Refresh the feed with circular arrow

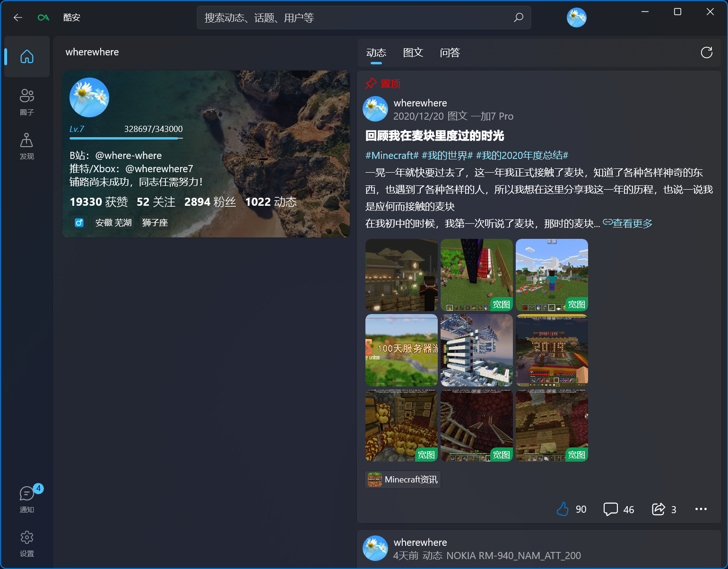[706, 53]
